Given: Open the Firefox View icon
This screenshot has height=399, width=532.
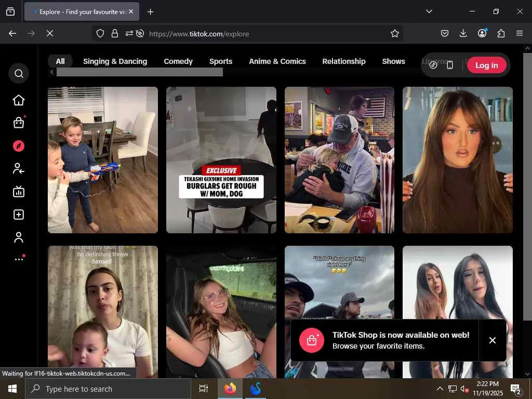Looking at the screenshot, I should pyautogui.click(x=10, y=11).
